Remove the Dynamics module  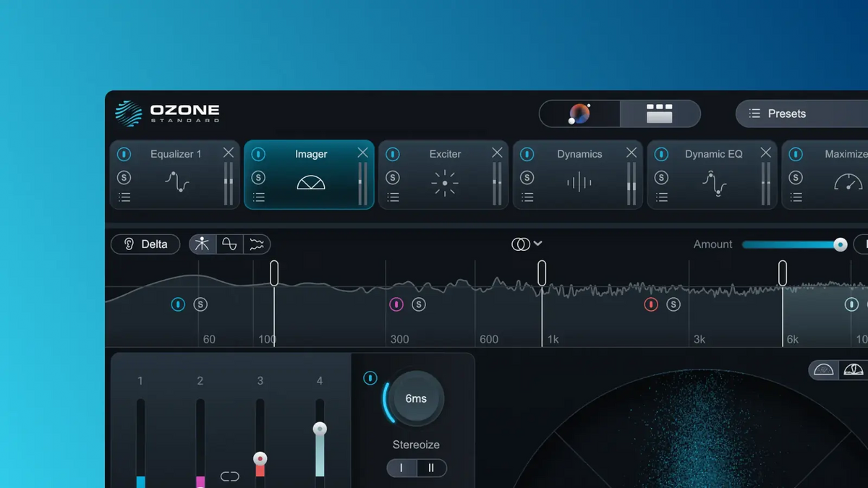[x=631, y=153]
